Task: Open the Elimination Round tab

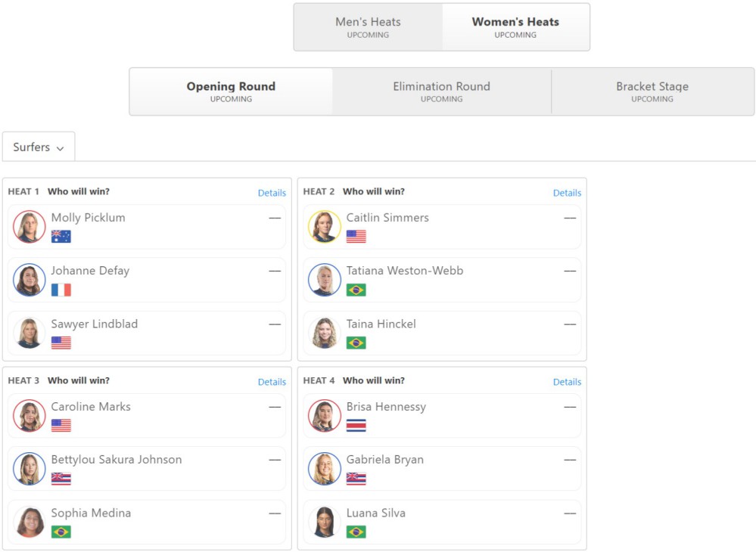Action: (442, 91)
